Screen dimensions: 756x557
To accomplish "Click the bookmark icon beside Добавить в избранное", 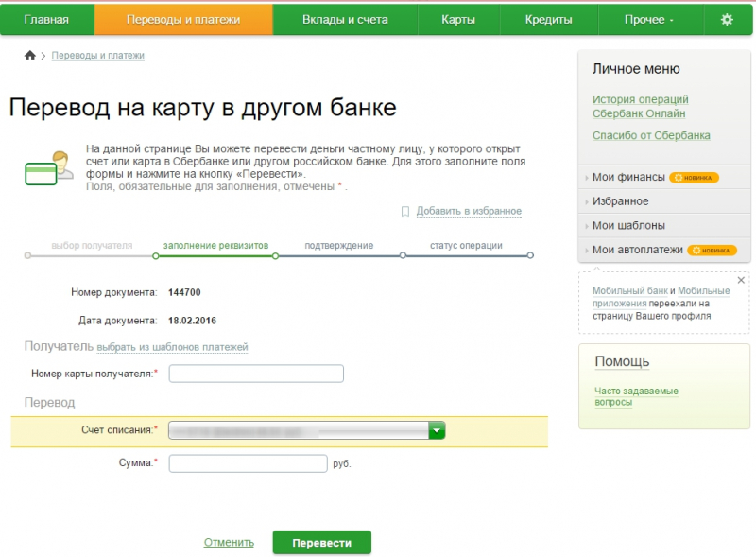I will pyautogui.click(x=405, y=212).
